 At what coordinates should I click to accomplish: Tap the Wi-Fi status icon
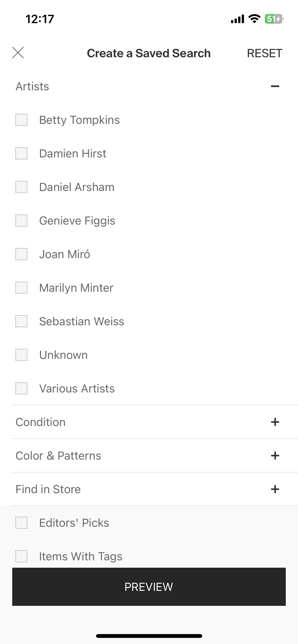point(254,19)
